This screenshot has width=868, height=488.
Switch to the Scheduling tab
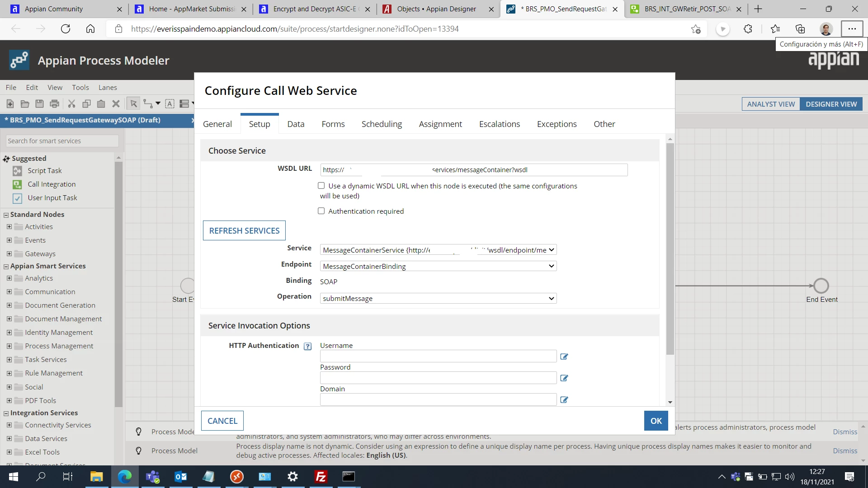382,124
